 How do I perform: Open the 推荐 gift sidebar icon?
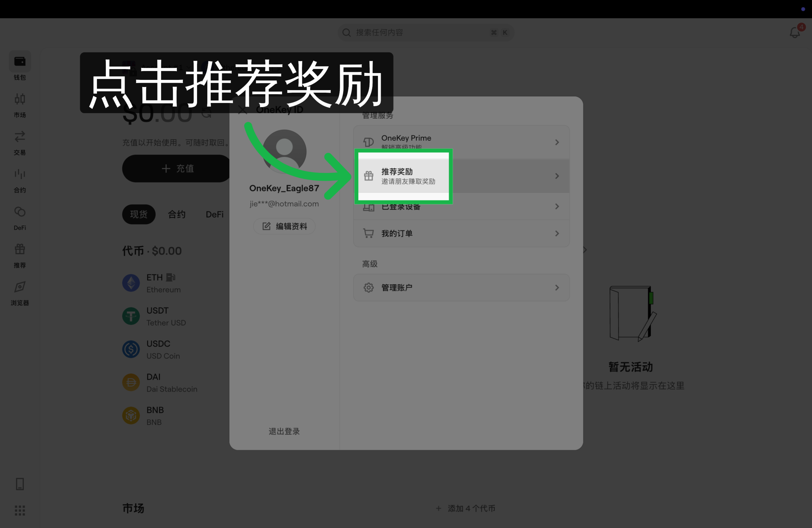click(x=20, y=249)
